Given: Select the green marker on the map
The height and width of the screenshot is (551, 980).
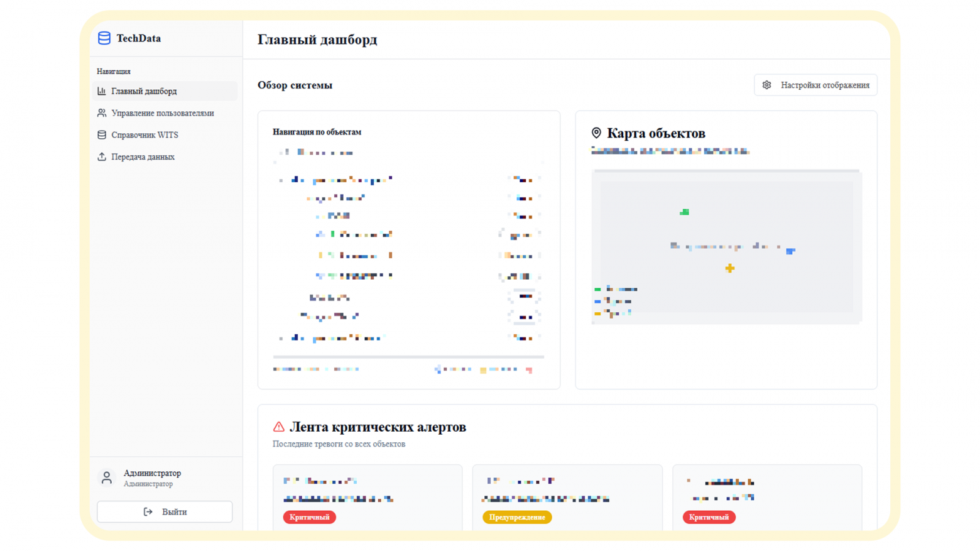Looking at the screenshot, I should 685,212.
